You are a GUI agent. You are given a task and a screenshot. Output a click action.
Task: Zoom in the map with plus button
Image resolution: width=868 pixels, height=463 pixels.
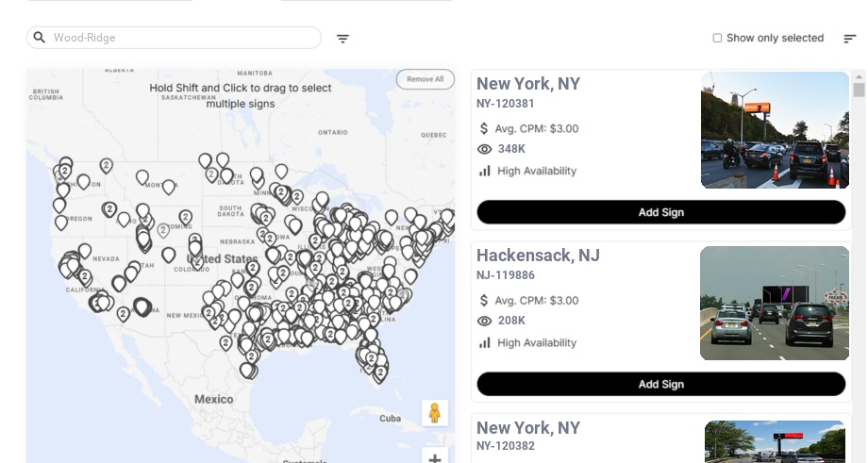click(x=435, y=458)
